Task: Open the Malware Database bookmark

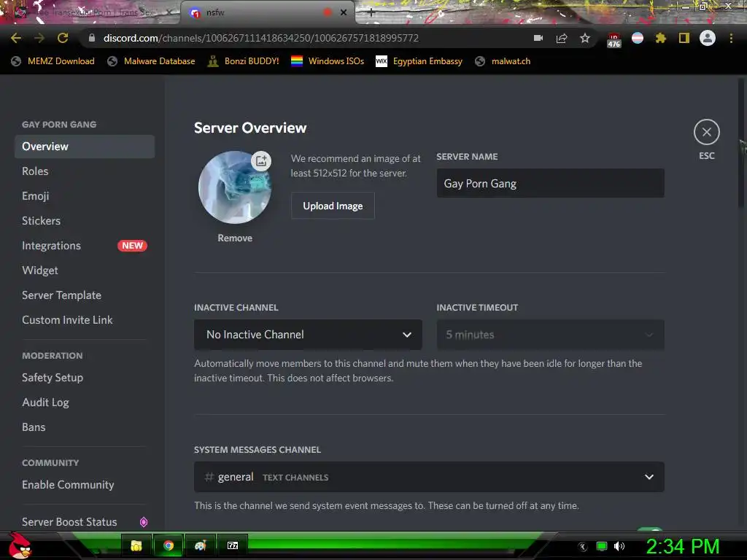Action: (152, 61)
